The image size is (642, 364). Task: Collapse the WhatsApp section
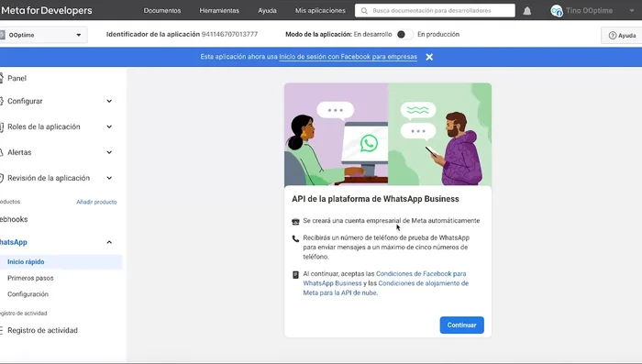(x=109, y=242)
